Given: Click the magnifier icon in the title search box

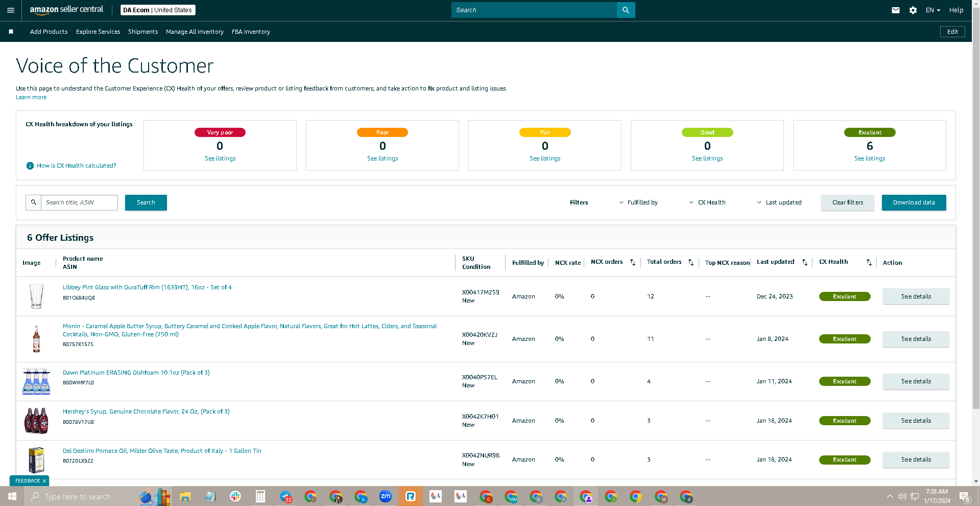Looking at the screenshot, I should 34,202.
